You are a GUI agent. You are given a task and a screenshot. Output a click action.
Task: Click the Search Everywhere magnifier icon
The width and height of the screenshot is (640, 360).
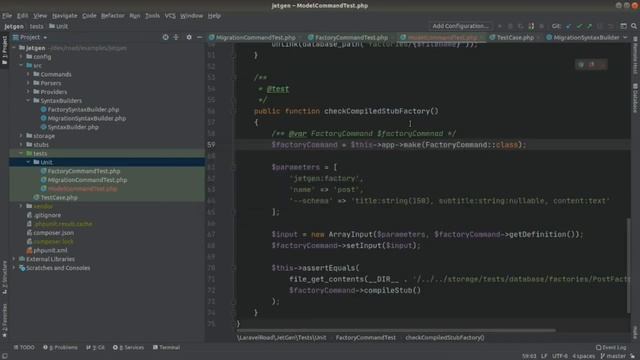click(x=634, y=26)
